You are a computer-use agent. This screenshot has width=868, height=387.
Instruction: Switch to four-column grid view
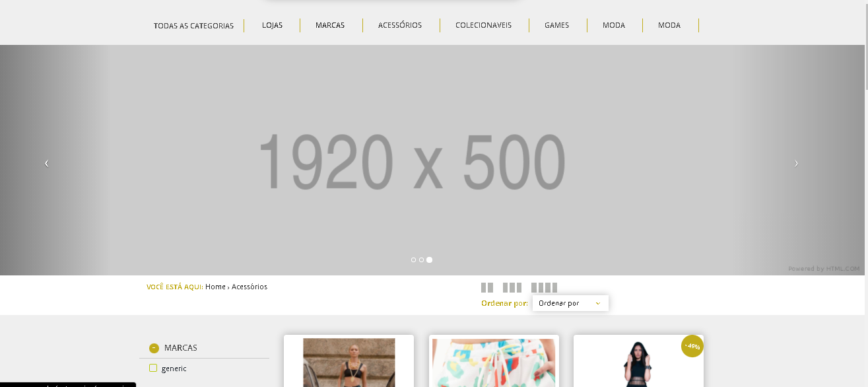544,287
